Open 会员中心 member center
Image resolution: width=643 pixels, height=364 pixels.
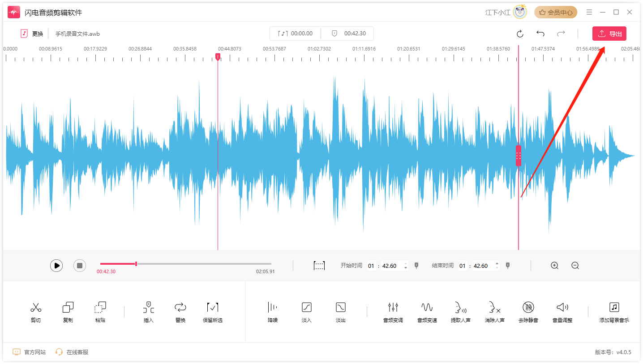pyautogui.click(x=556, y=13)
